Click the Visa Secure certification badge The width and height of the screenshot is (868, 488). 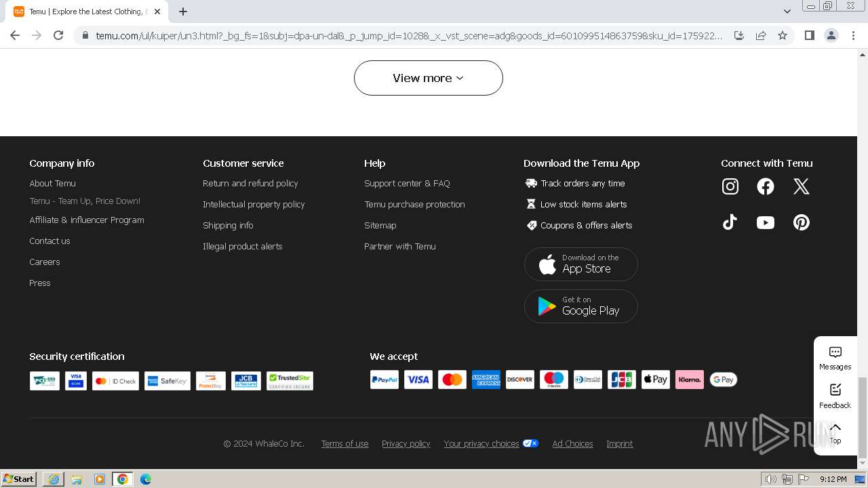pyautogui.click(x=76, y=381)
